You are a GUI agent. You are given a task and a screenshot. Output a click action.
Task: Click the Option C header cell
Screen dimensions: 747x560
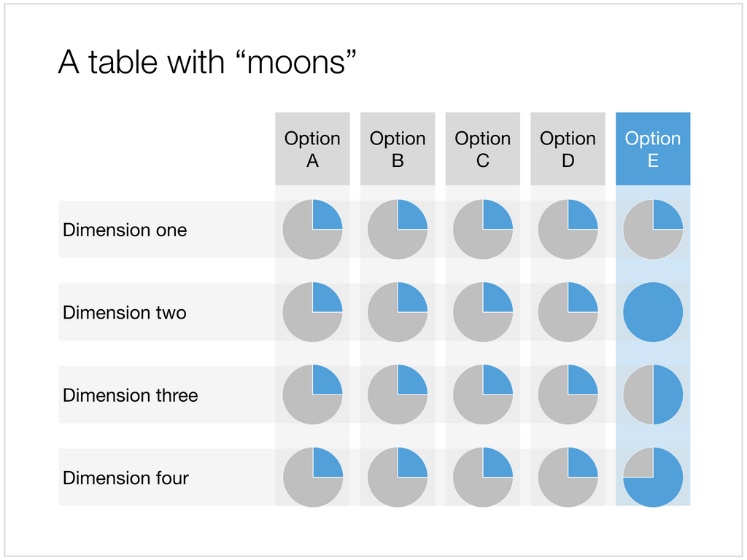point(483,149)
